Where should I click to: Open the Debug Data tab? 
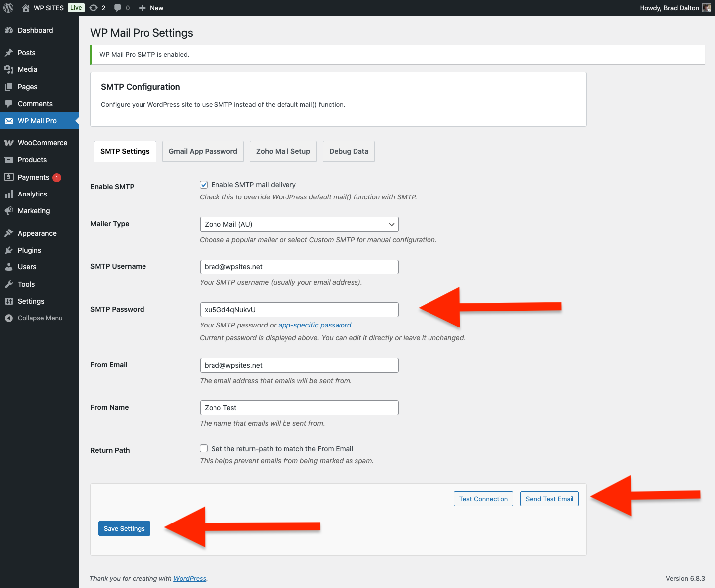(349, 151)
